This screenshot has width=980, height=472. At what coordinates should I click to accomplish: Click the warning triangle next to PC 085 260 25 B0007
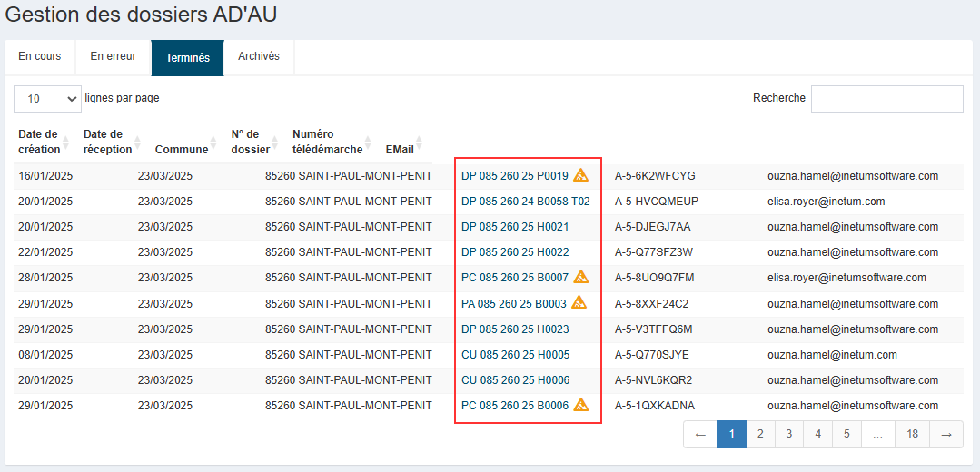pyautogui.click(x=581, y=277)
